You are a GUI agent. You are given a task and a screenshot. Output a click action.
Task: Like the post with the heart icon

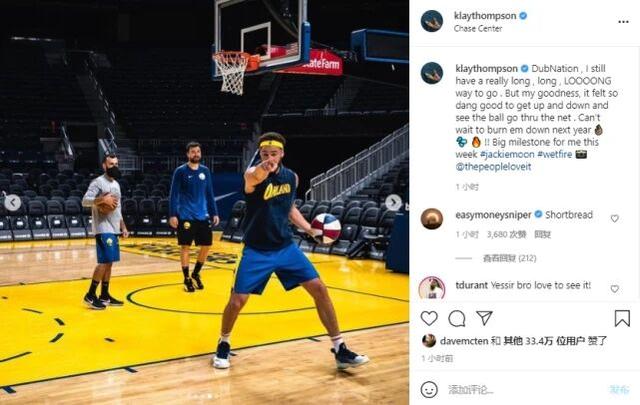(429, 318)
